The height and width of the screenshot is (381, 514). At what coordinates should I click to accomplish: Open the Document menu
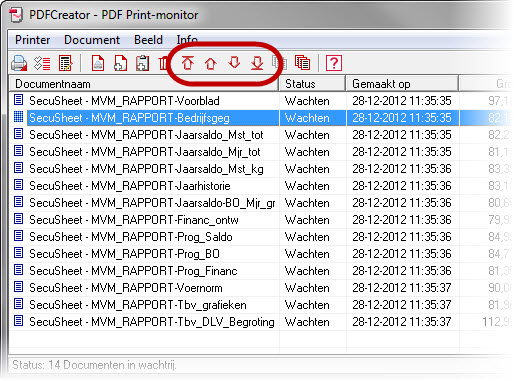point(92,40)
